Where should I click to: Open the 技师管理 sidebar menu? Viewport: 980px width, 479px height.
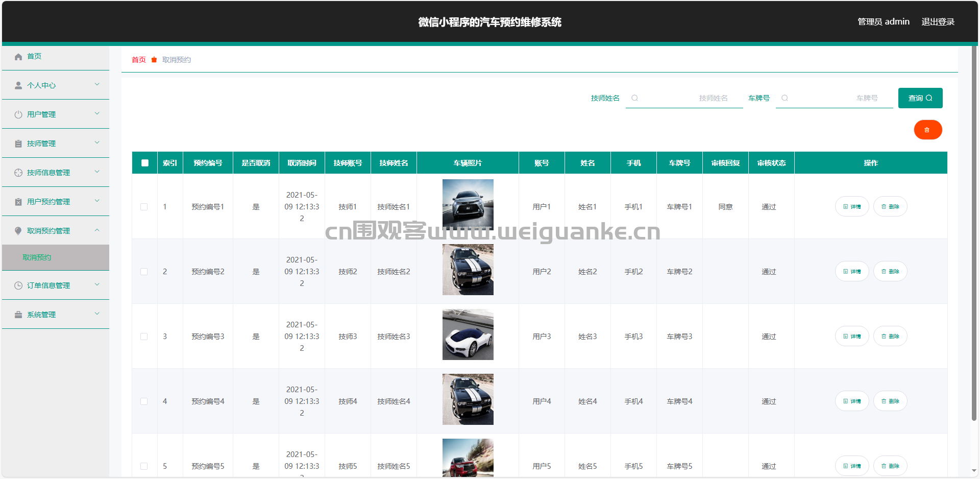coord(56,143)
